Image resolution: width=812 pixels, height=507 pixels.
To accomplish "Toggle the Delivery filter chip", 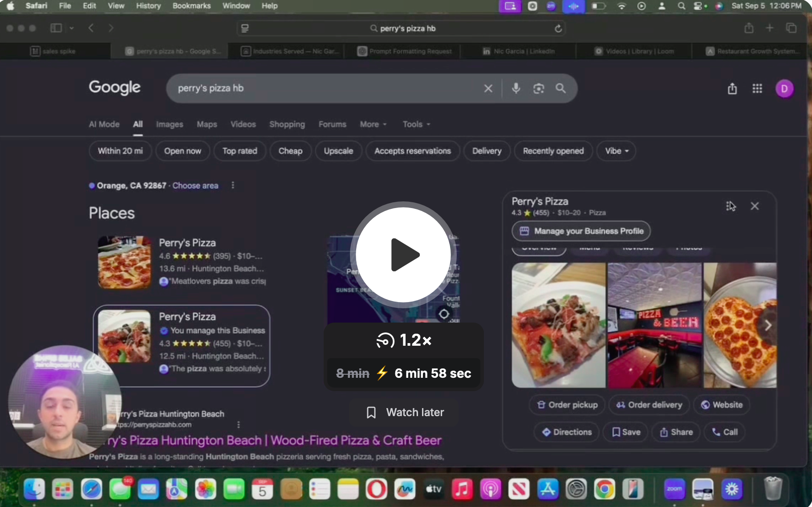I will (x=487, y=151).
